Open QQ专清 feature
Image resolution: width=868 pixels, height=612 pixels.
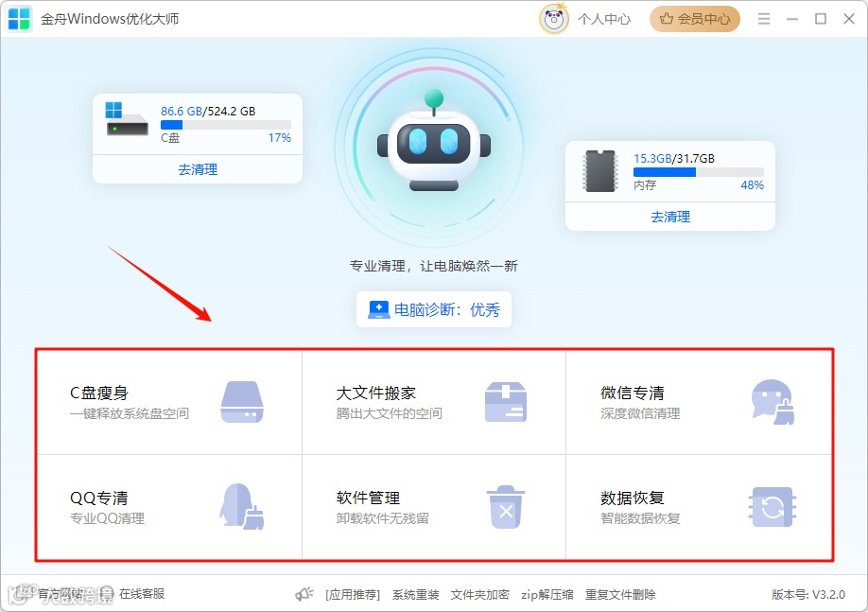[x=169, y=507]
